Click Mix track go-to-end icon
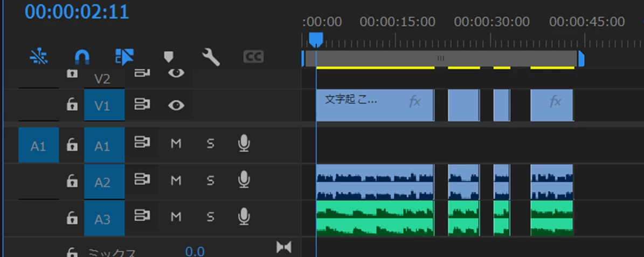This screenshot has width=644, height=257. (x=284, y=247)
